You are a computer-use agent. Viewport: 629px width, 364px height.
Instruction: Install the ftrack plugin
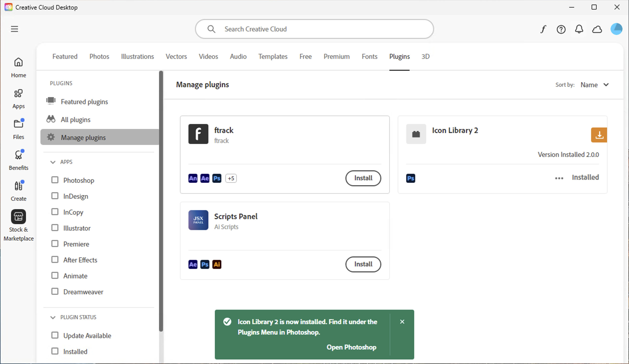pos(363,178)
